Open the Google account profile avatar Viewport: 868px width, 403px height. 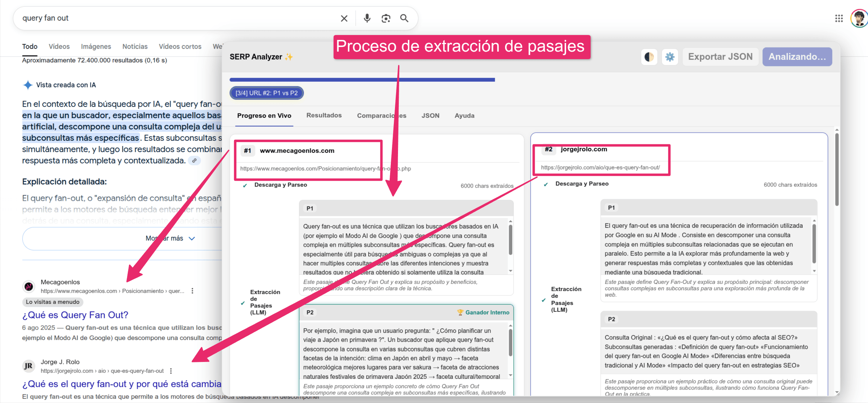tap(859, 18)
